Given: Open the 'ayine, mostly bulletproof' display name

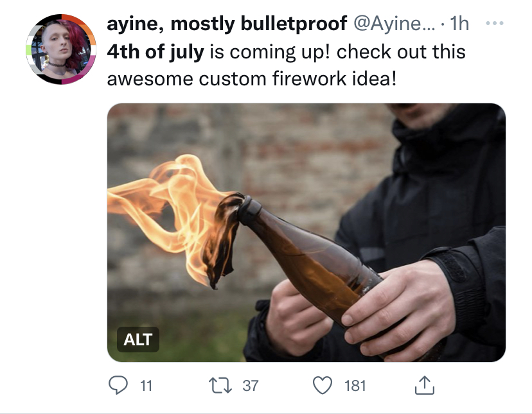Looking at the screenshot, I should (x=227, y=24).
